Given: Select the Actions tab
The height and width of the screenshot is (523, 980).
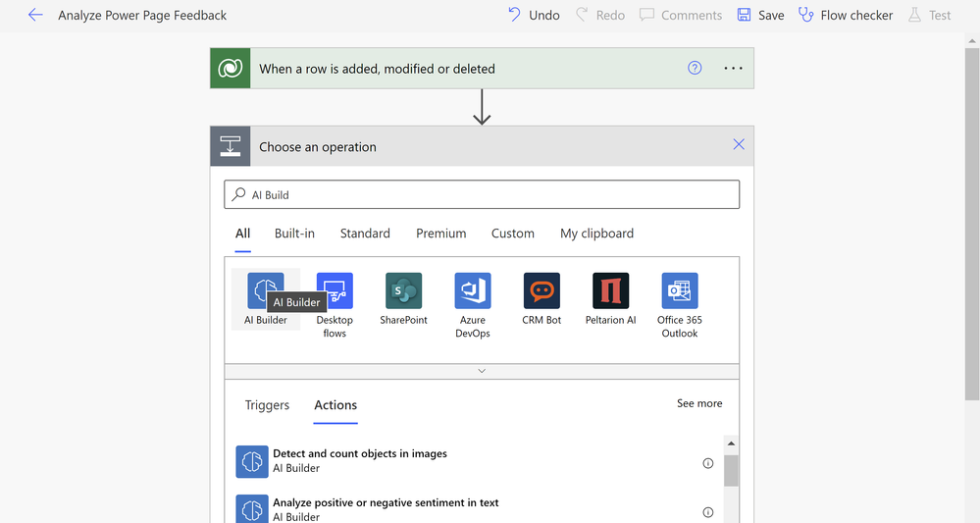Looking at the screenshot, I should (335, 405).
